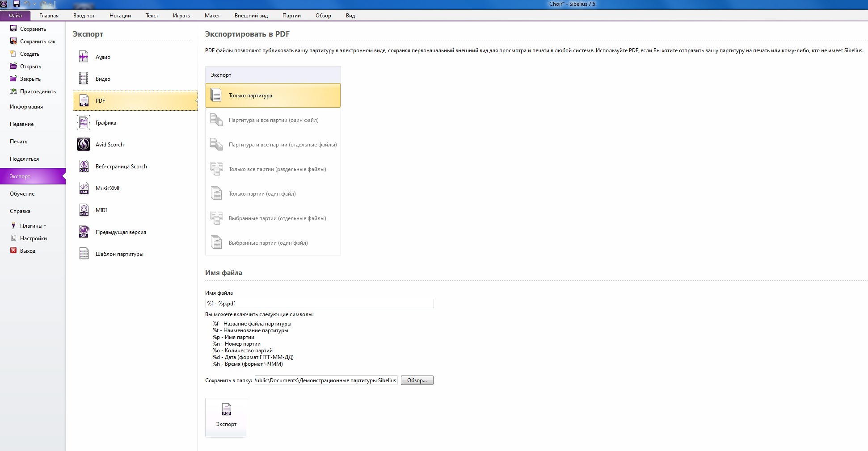Select the Шаблон партитуры icon
The image size is (868, 451).
84,254
